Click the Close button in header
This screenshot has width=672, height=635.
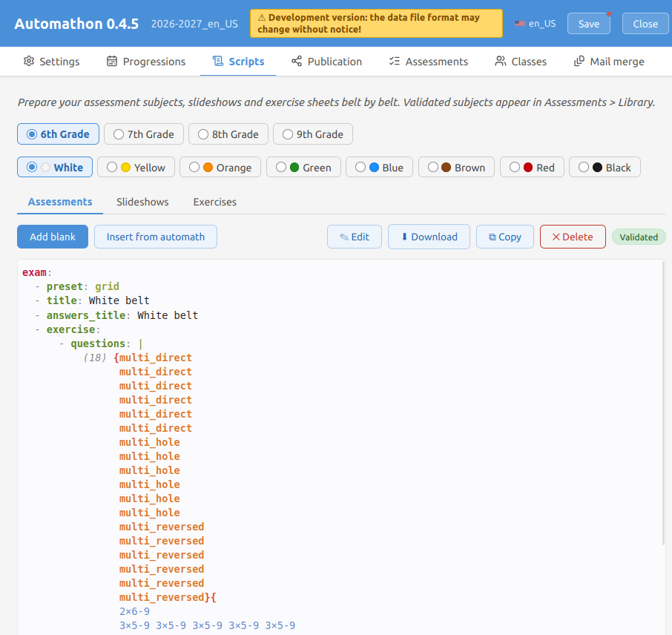click(x=645, y=24)
